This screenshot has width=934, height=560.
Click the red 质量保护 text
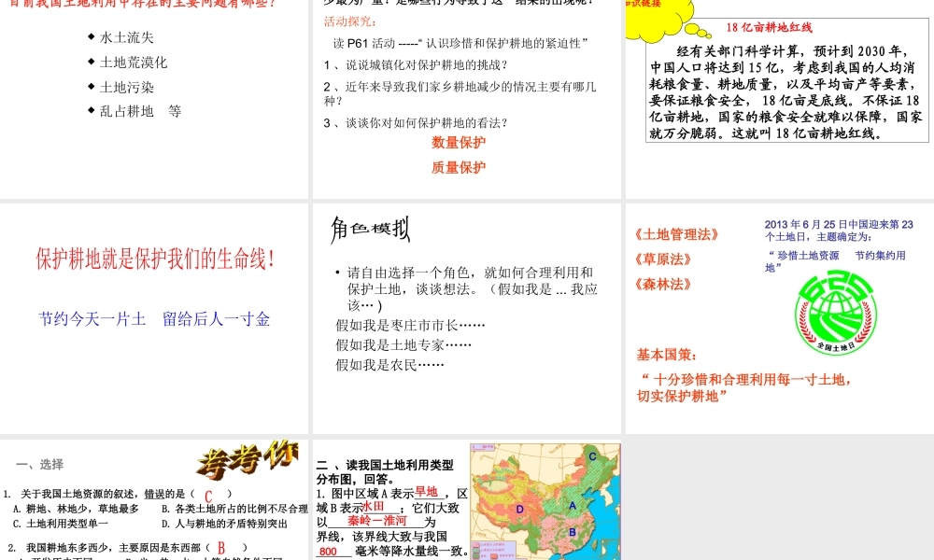459,167
